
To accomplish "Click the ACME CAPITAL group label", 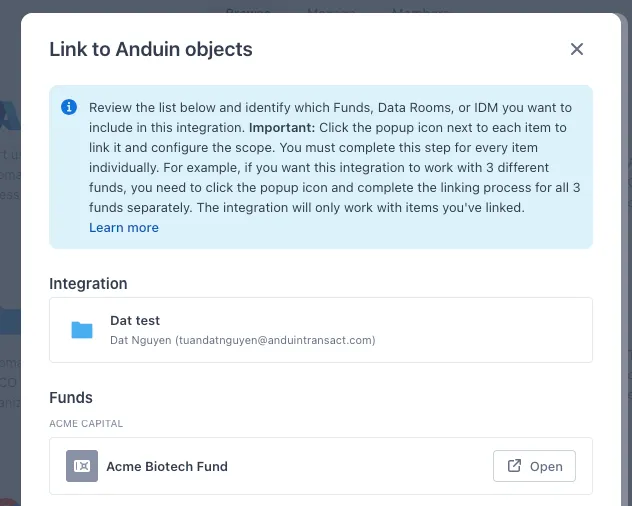I will tap(86, 424).
